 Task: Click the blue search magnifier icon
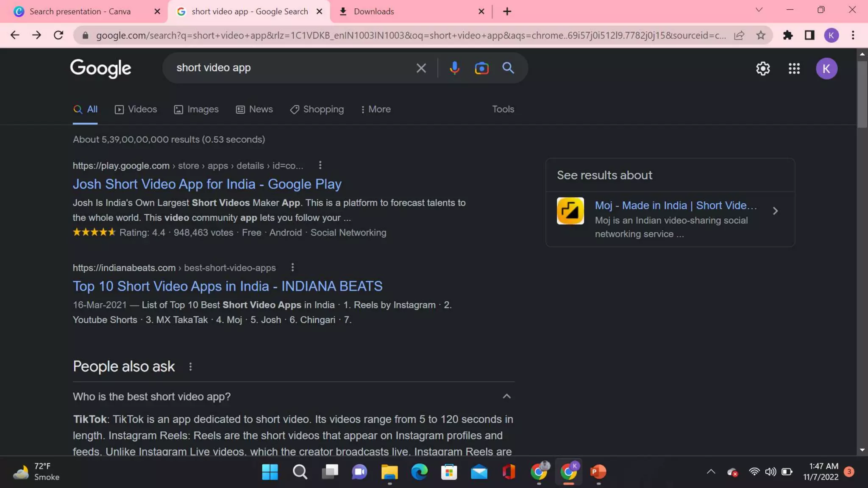pos(508,68)
